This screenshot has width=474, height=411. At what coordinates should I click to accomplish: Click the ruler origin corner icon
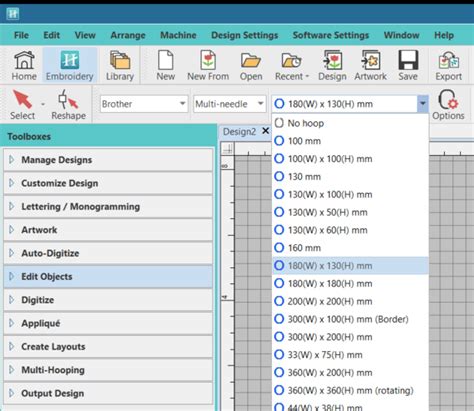228,149
